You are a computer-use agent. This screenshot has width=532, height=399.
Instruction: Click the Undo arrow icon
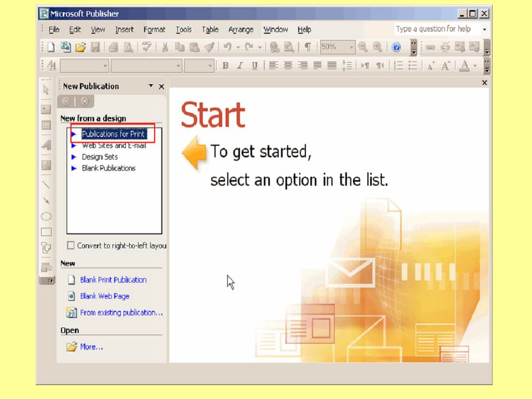pyautogui.click(x=227, y=47)
